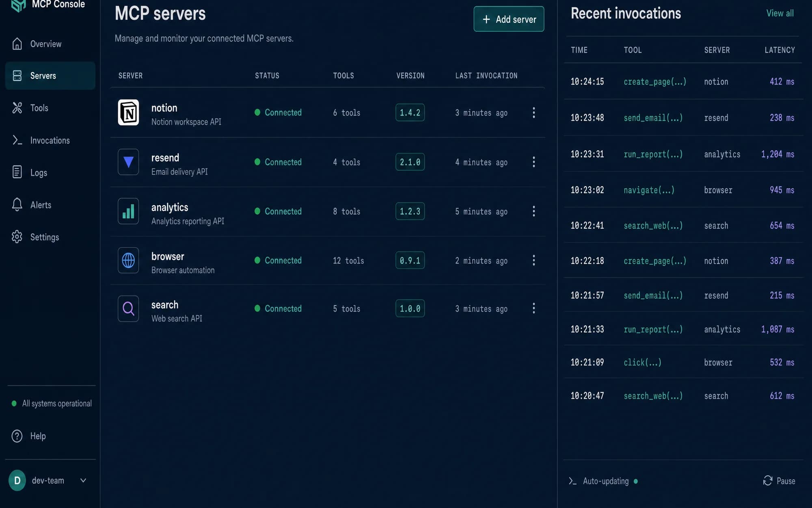Image resolution: width=812 pixels, height=508 pixels.
Task: Open the analytics row more options menu
Action: point(534,211)
